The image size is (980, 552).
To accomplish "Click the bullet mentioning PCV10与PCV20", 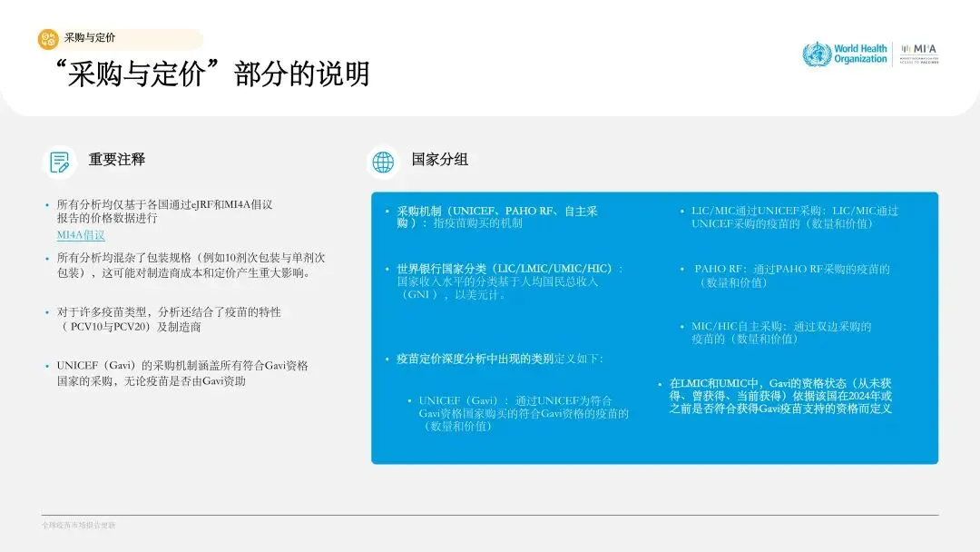I will pyautogui.click(x=169, y=320).
